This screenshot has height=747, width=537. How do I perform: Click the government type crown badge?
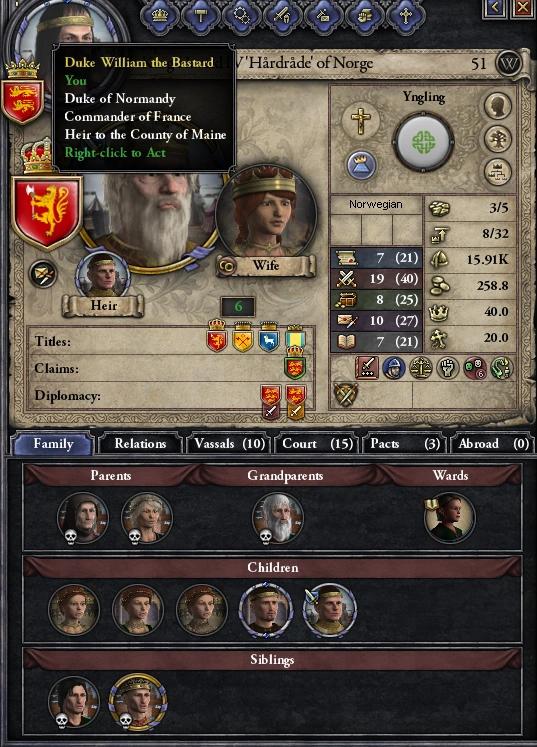(x=362, y=165)
